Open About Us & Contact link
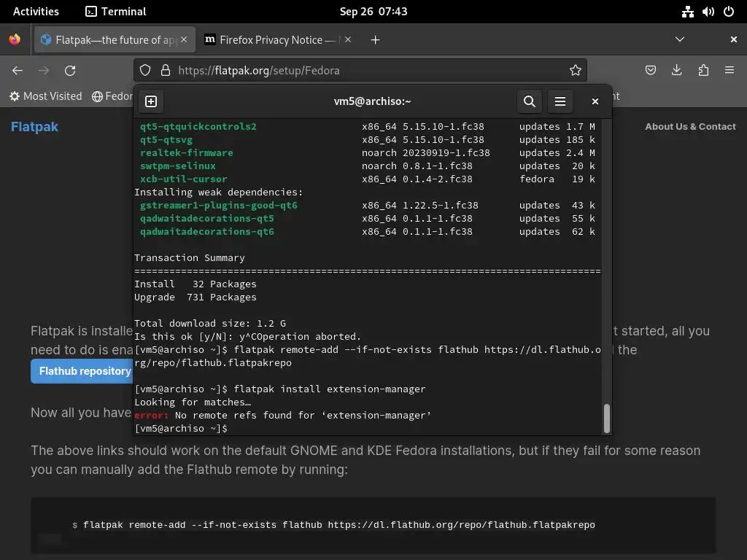Viewport: 747px width, 560px height. coord(690,127)
